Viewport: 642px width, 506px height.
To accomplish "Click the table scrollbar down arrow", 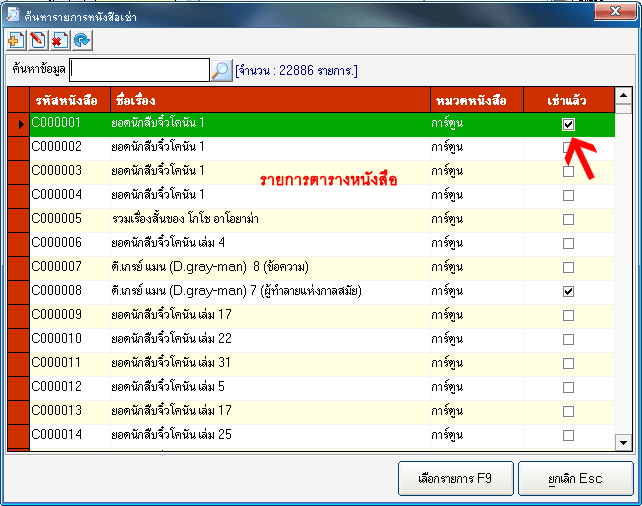I will 624,442.
